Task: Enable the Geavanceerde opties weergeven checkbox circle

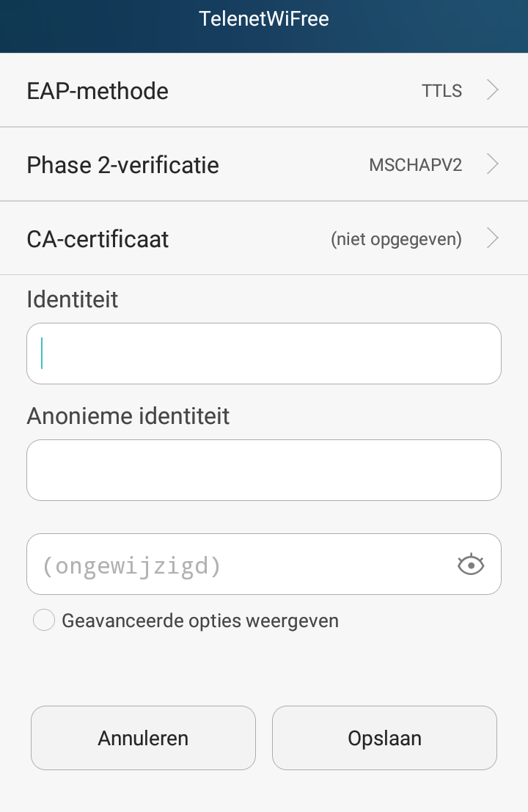Action: coord(44,621)
